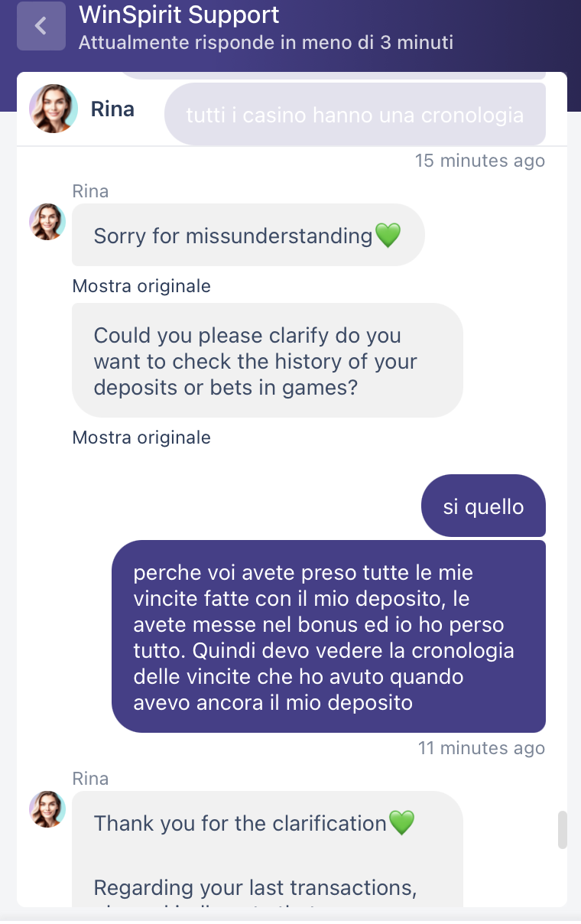Click the "tutti i casino hanno una cronologia" bubble

(x=355, y=115)
